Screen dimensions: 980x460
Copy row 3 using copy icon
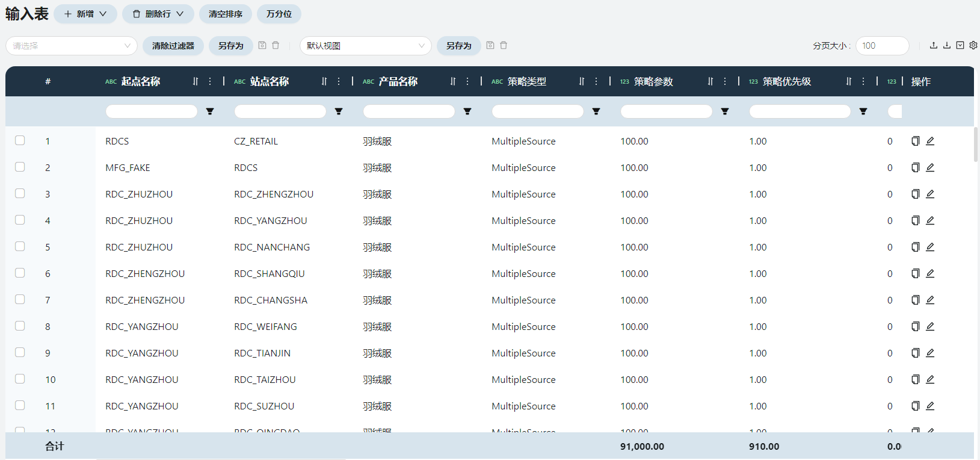pos(915,194)
